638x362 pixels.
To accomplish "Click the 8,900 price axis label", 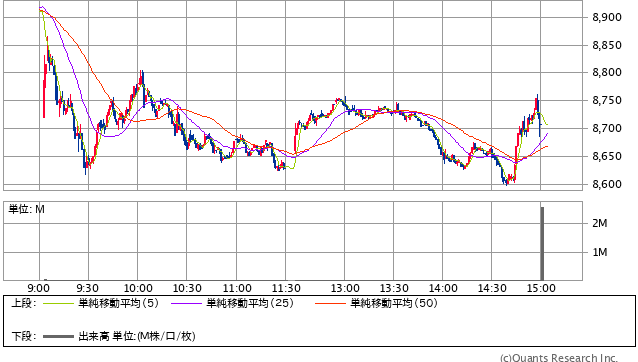I will coord(607,17).
